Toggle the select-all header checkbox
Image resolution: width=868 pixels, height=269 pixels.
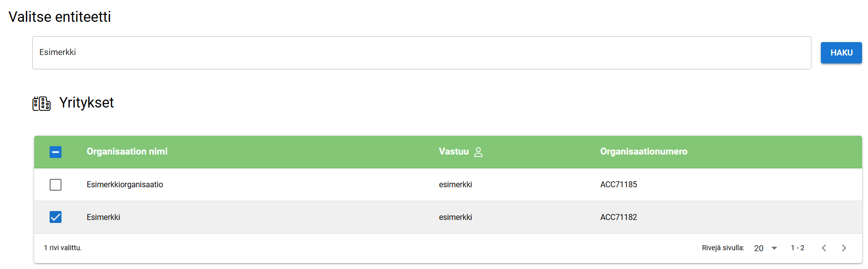[56, 152]
